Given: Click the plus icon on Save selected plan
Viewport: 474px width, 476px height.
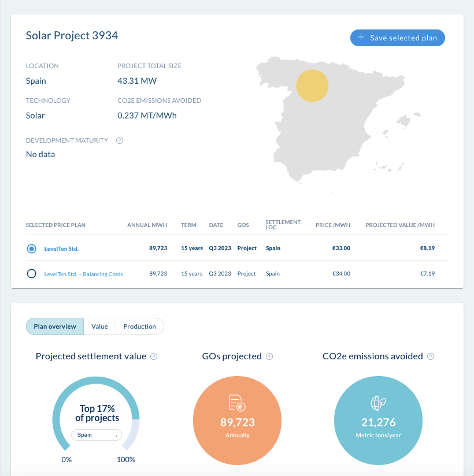Looking at the screenshot, I should click(361, 38).
